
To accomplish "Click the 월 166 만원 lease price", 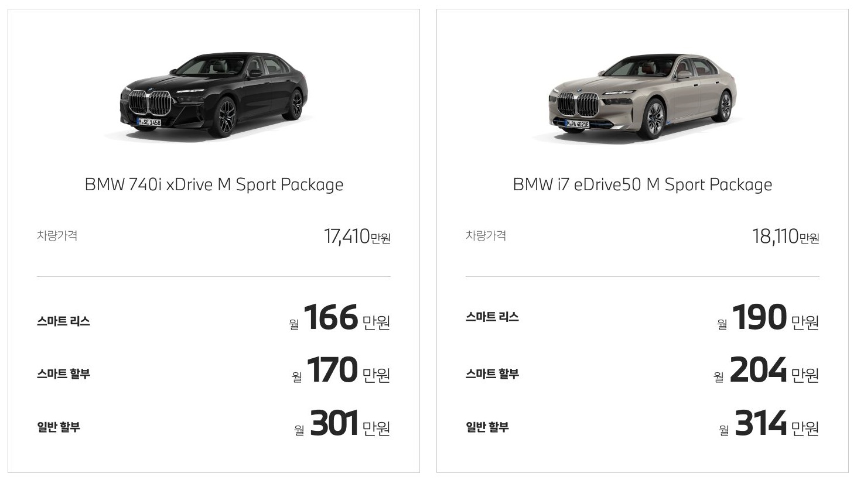I will pos(340,318).
